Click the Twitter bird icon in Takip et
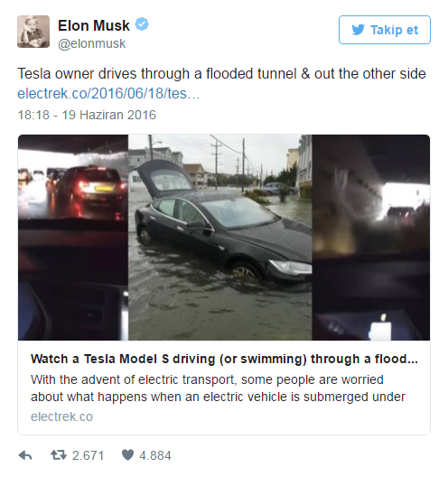The image size is (448, 477). point(358,30)
